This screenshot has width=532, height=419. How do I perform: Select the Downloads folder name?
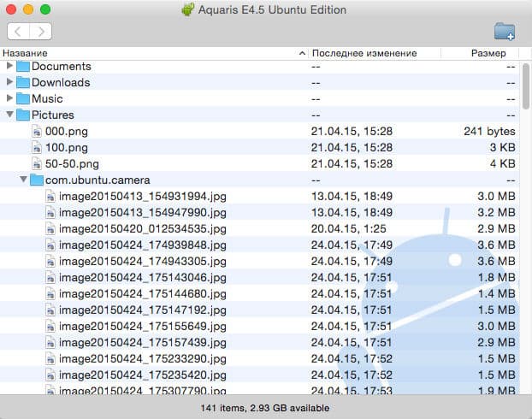61,83
